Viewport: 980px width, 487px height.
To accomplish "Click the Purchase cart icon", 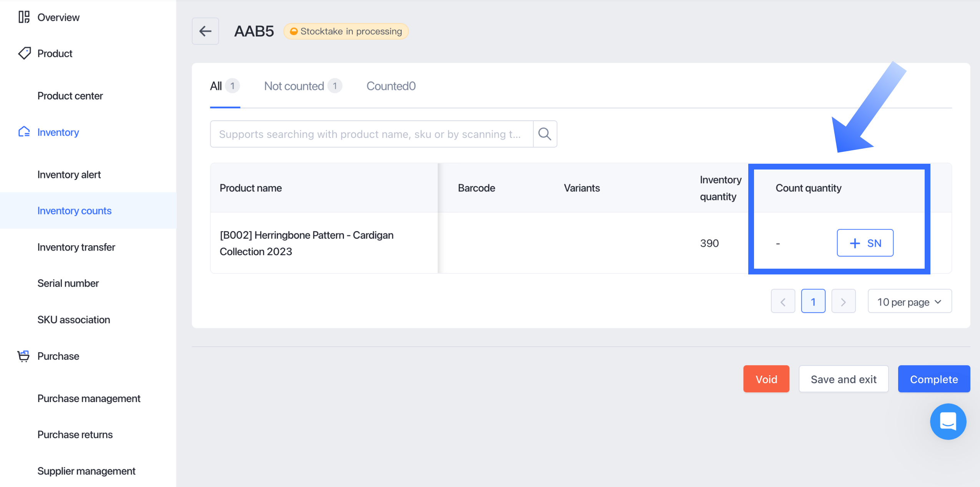I will click(x=23, y=356).
